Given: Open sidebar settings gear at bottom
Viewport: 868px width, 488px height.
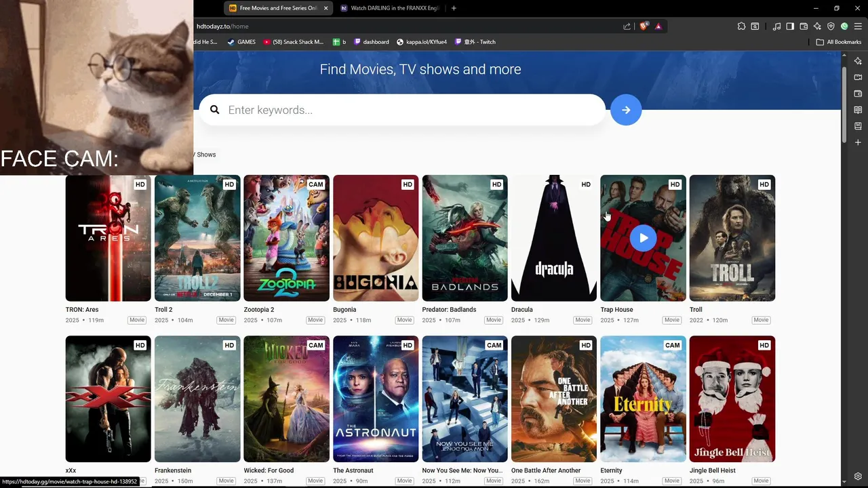Looking at the screenshot, I should (858, 476).
